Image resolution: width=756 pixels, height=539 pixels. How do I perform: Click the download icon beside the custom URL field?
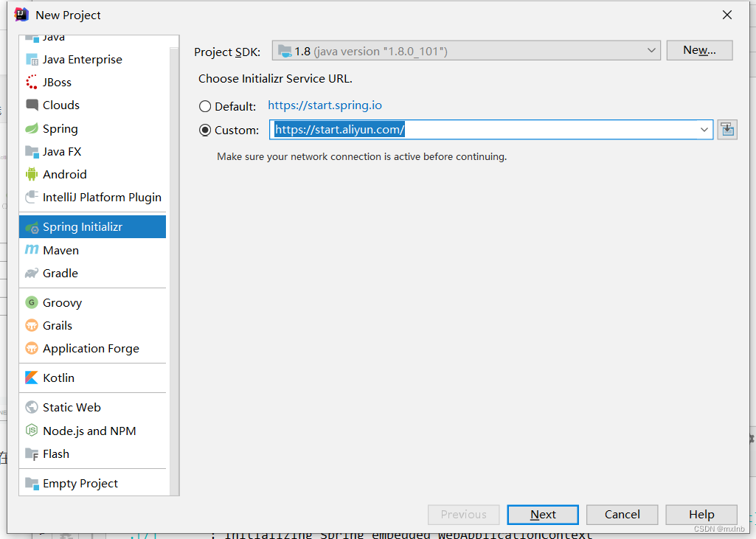[x=727, y=130]
